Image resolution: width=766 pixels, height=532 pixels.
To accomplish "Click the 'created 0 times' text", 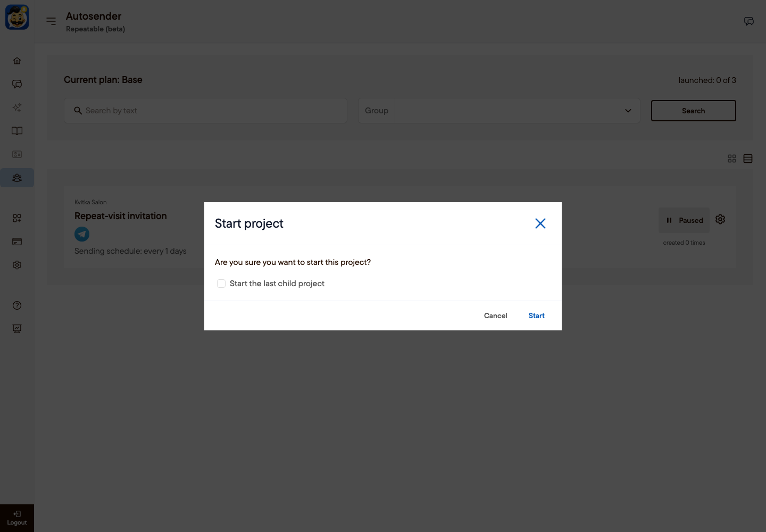I will click(x=684, y=243).
